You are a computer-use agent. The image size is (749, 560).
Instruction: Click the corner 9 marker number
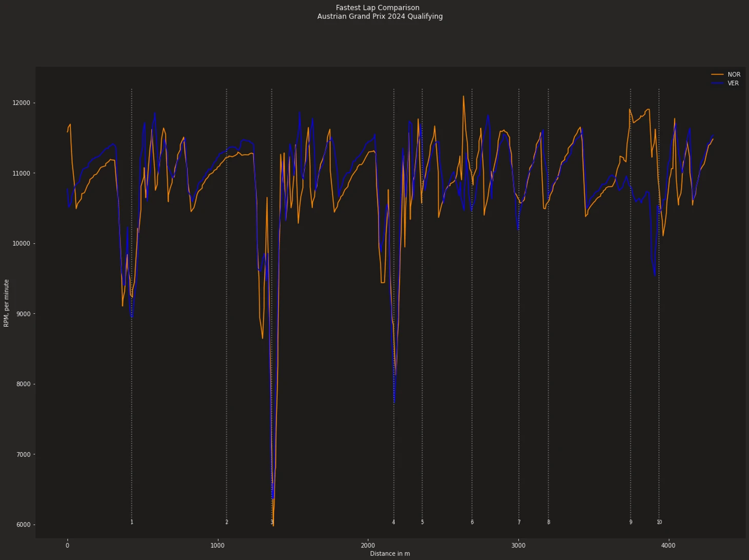pyautogui.click(x=631, y=522)
